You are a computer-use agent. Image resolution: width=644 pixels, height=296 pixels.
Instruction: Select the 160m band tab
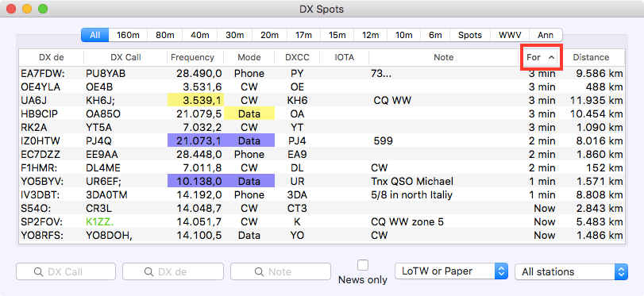[x=128, y=35]
